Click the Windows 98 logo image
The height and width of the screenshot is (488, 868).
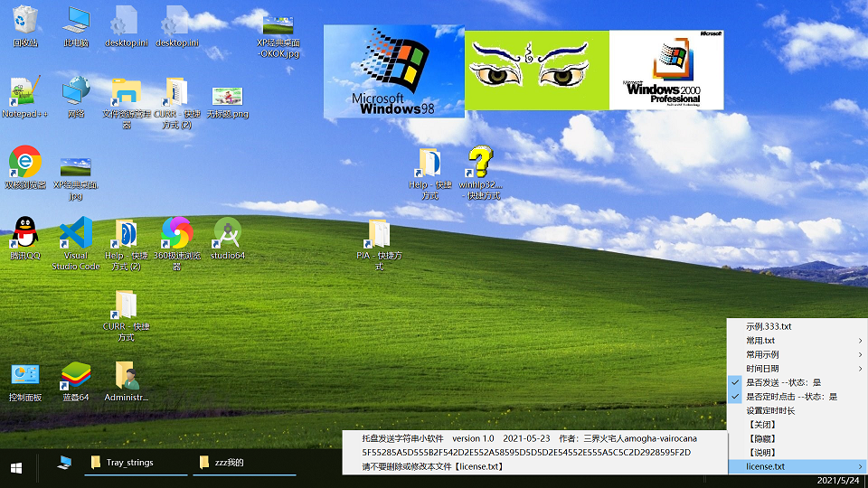(x=393, y=70)
